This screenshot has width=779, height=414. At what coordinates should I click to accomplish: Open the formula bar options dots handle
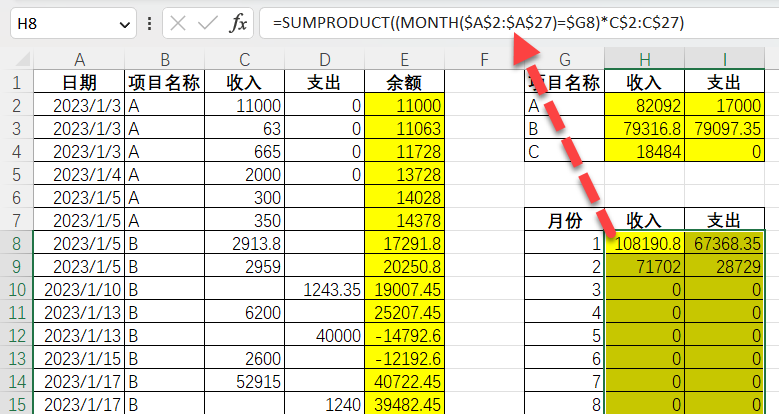point(150,23)
